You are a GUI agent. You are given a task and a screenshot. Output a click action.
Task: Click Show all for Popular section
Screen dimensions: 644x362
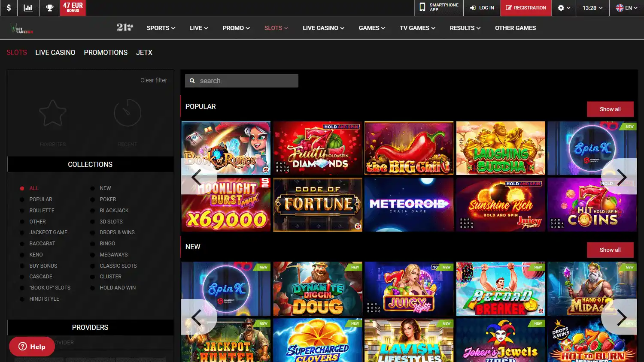(x=610, y=109)
